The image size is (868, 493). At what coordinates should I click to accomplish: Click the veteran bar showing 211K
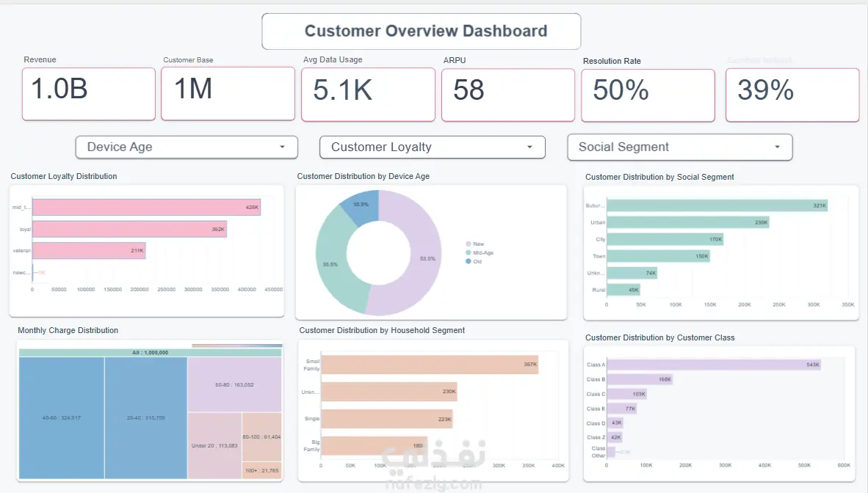click(89, 251)
